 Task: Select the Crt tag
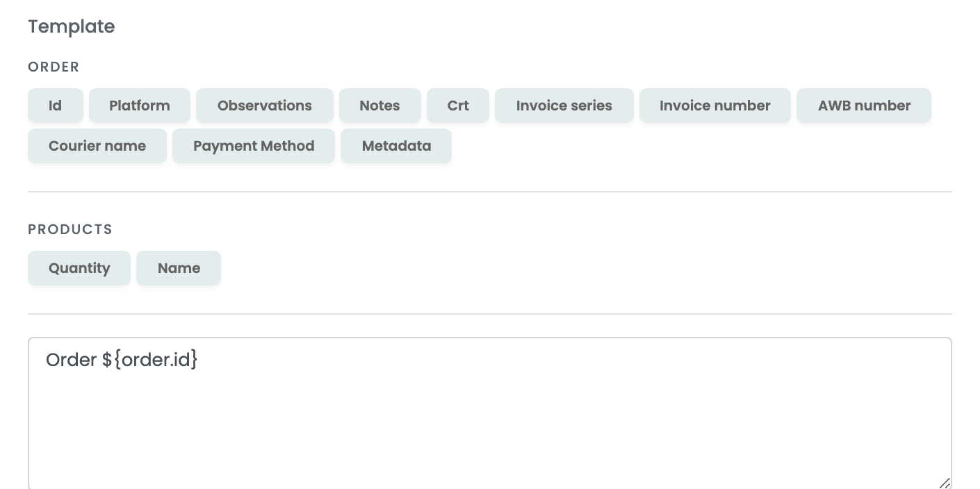[x=458, y=106]
